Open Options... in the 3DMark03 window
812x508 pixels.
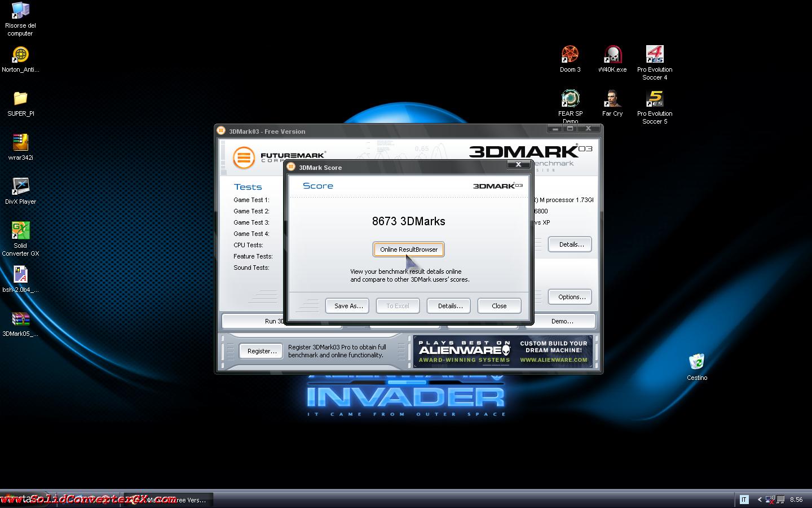[570, 297]
